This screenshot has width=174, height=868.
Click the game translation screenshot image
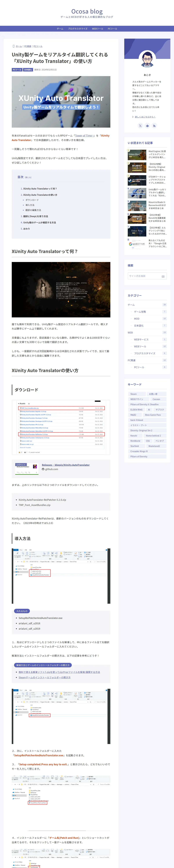(x=61, y=289)
